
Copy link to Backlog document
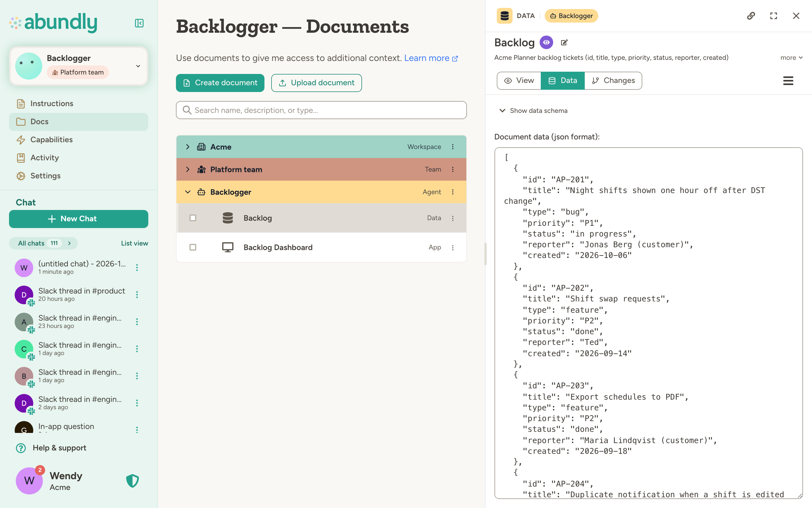point(751,16)
